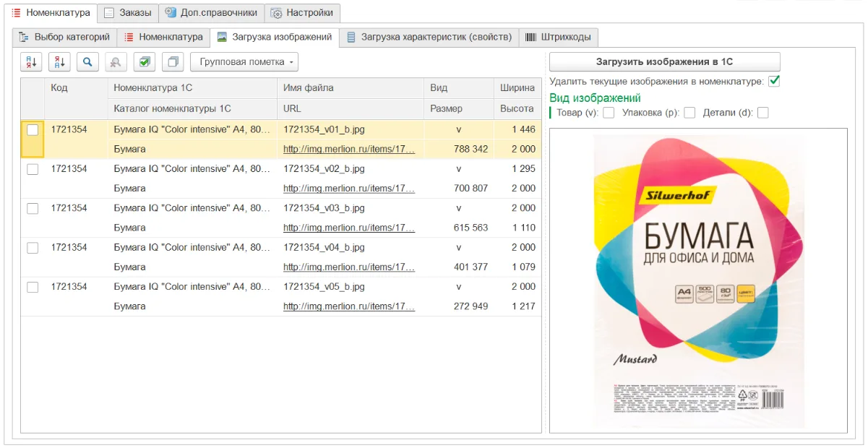
Task: Open URL link under 1721354_v01_b.jpg
Action: (349, 149)
